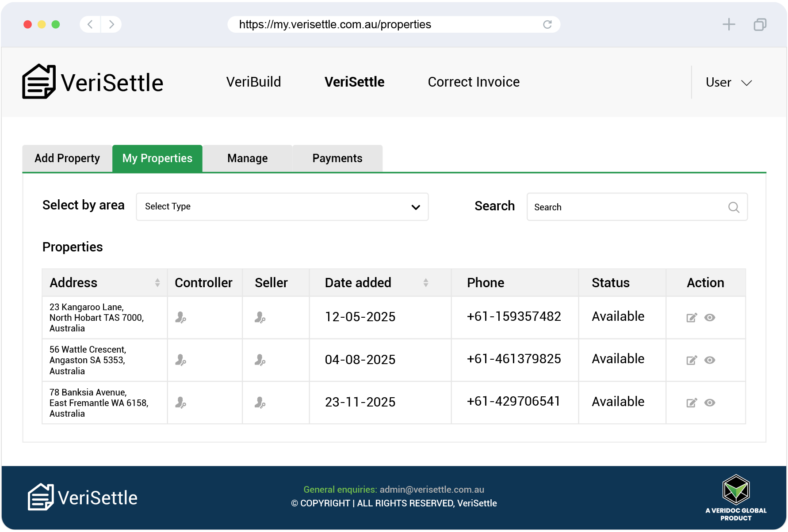Click the VeriSettle logo in the header
Screen dimensions: 788x532
pyautogui.click(x=93, y=82)
